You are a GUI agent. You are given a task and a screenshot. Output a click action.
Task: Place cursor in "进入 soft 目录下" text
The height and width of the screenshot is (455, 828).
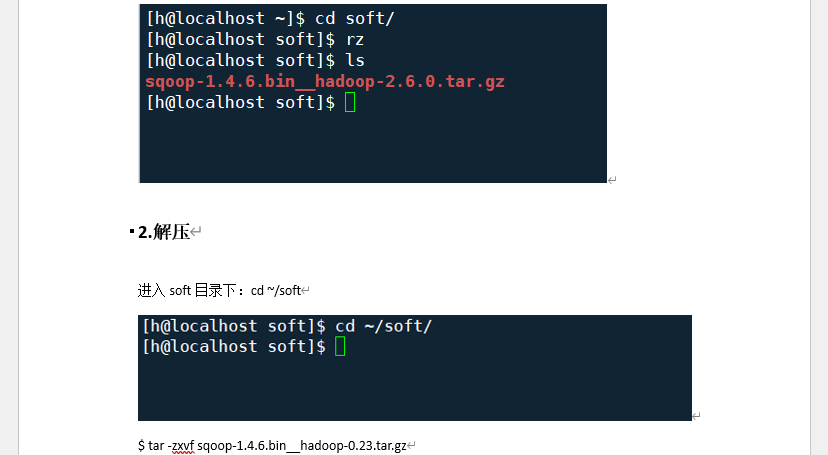(190, 291)
